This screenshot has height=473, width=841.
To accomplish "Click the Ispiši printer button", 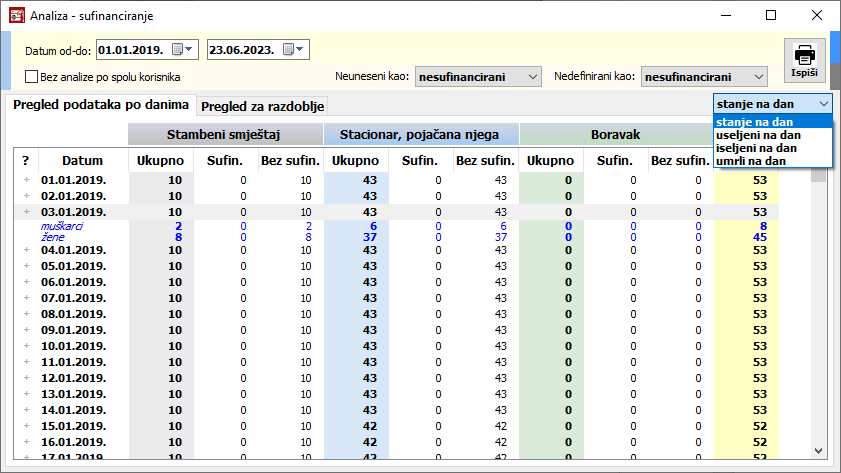I will point(804,62).
